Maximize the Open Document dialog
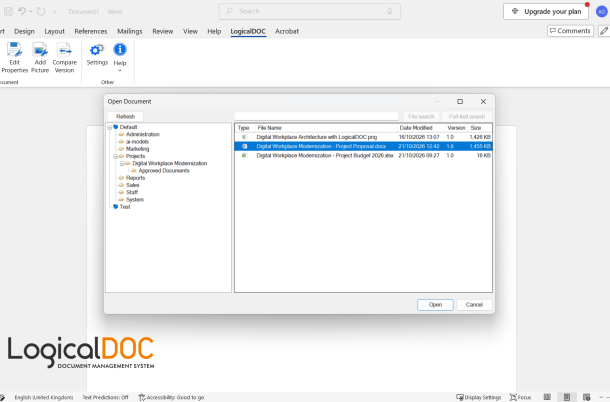The height and width of the screenshot is (402, 610). pos(460,102)
